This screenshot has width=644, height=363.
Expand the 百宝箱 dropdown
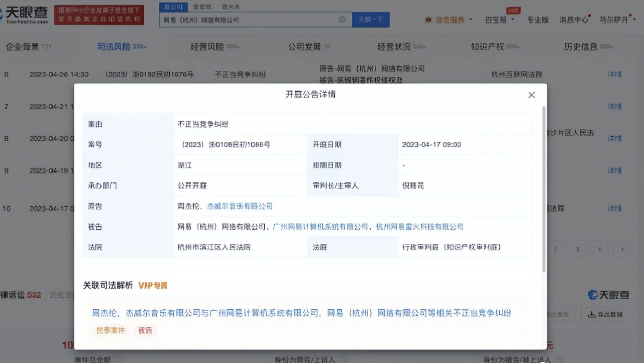tap(500, 20)
